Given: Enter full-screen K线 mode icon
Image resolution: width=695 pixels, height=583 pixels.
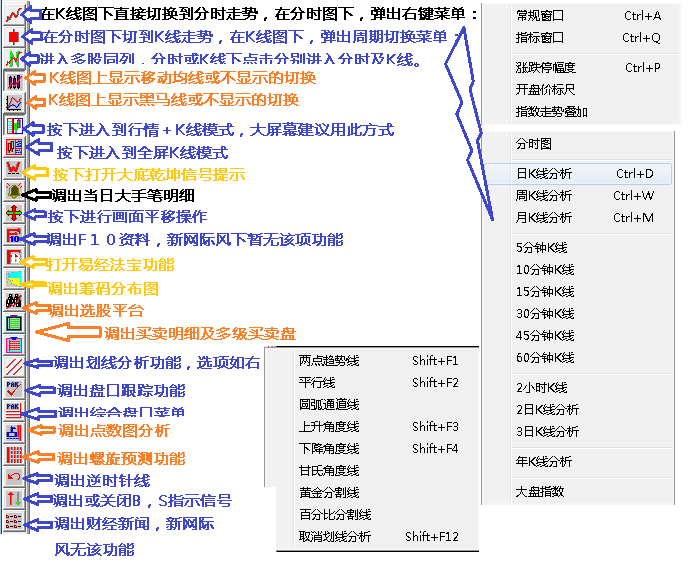Looking at the screenshot, I should pos(14,147).
